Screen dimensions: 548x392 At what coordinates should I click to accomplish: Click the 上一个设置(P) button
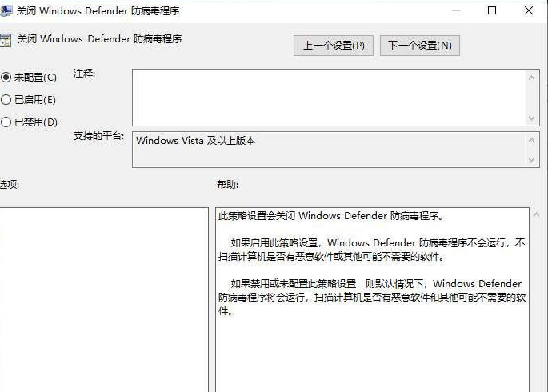tap(334, 46)
